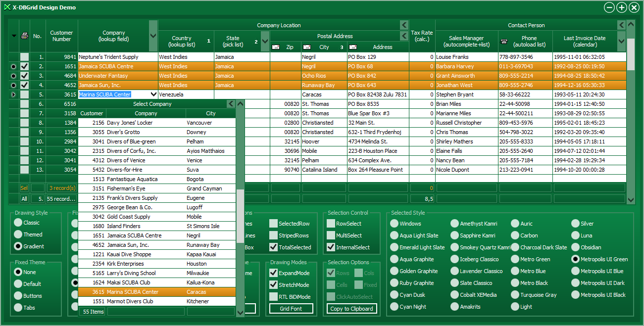
Task: Click the telephone icon in Phone column header
Action: coord(504,42)
